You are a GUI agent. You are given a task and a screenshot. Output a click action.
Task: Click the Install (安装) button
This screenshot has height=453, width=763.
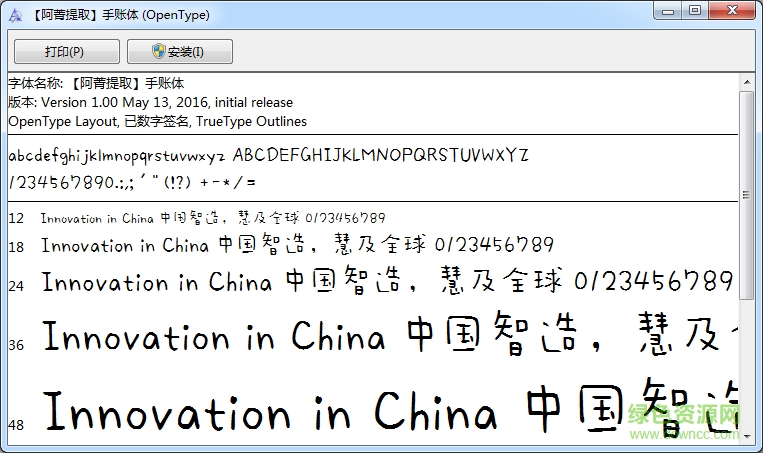180,52
